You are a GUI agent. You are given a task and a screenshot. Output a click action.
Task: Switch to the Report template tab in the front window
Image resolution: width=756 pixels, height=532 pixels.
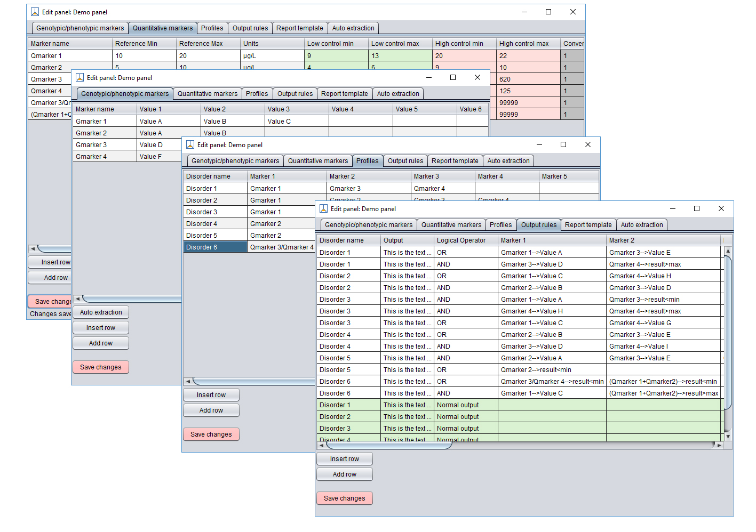pyautogui.click(x=588, y=224)
